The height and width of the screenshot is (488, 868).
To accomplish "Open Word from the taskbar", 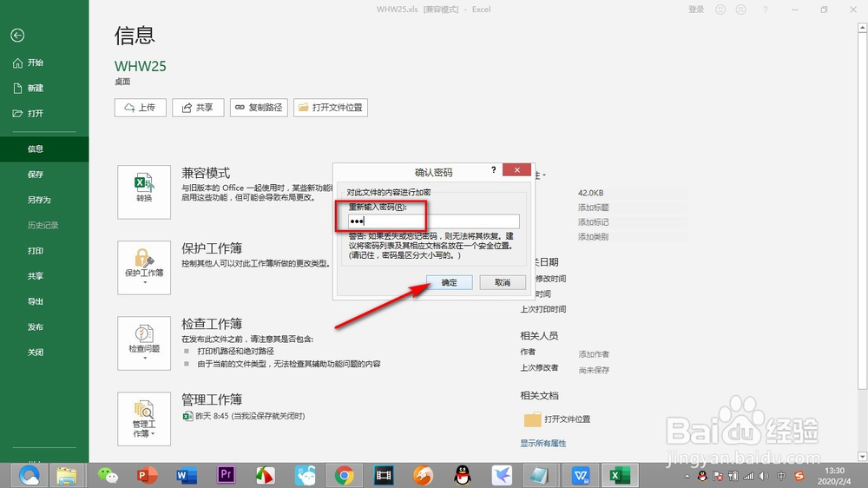I will 187,475.
